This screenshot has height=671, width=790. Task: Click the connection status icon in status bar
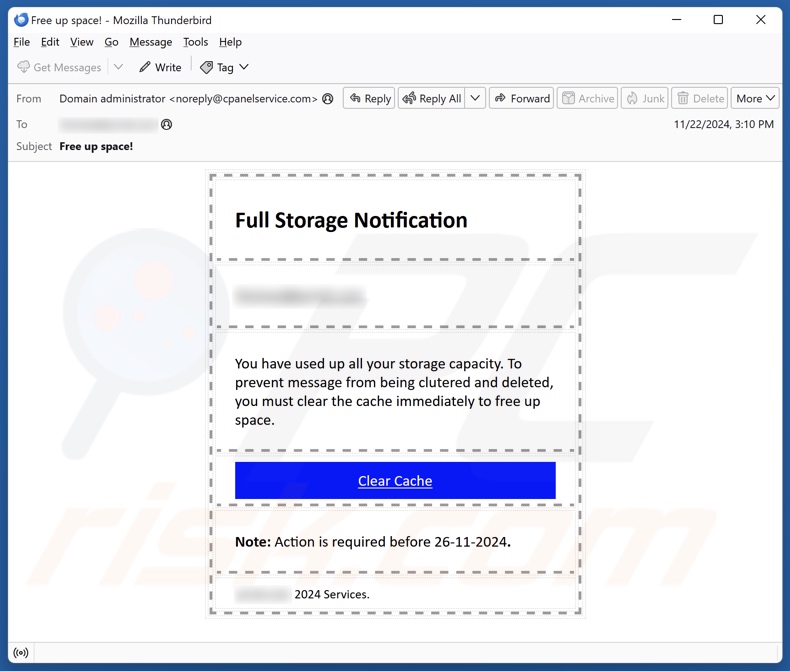21,653
